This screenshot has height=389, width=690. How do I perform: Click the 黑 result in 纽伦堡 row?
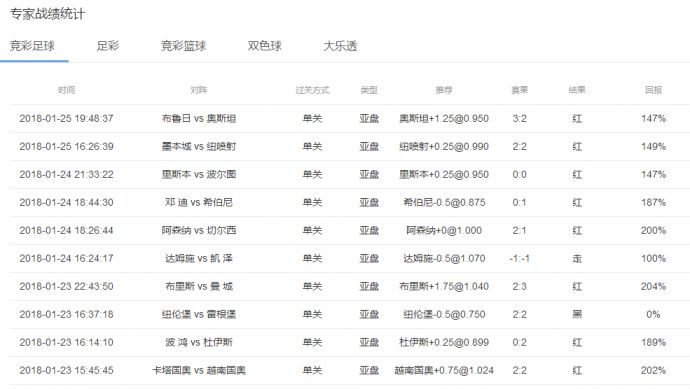pyautogui.click(x=577, y=315)
